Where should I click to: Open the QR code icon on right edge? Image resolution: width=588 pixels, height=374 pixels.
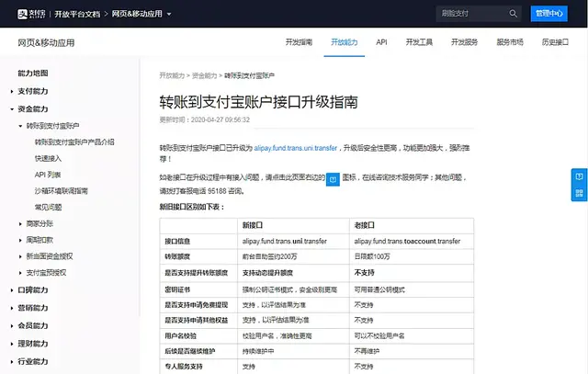point(579,193)
